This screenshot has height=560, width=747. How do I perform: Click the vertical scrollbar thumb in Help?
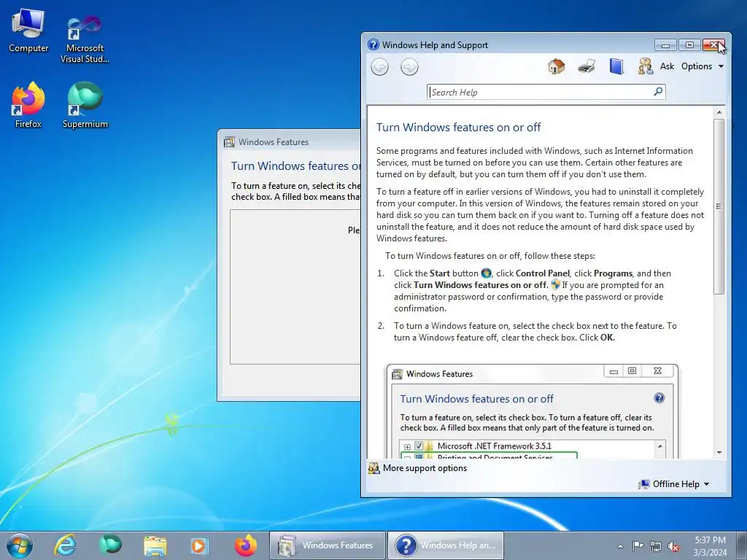(719, 206)
